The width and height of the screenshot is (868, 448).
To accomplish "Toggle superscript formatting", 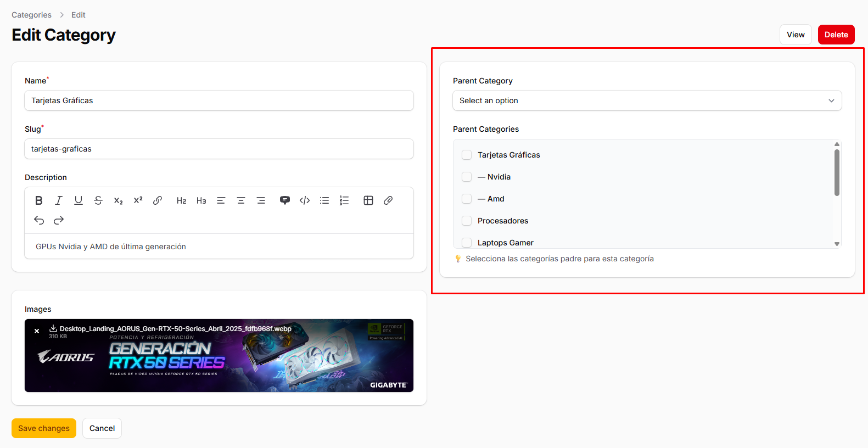I will coord(138,200).
